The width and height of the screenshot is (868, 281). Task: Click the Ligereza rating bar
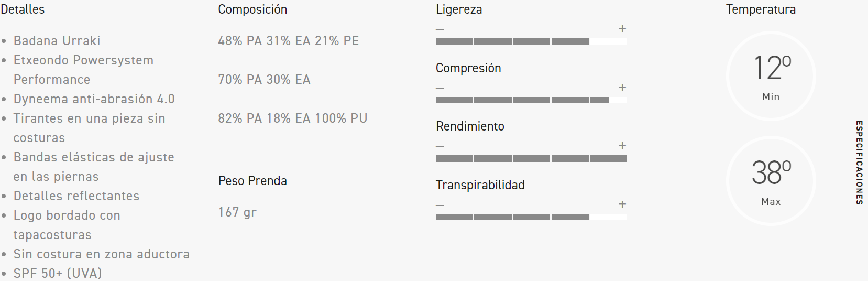click(x=531, y=42)
